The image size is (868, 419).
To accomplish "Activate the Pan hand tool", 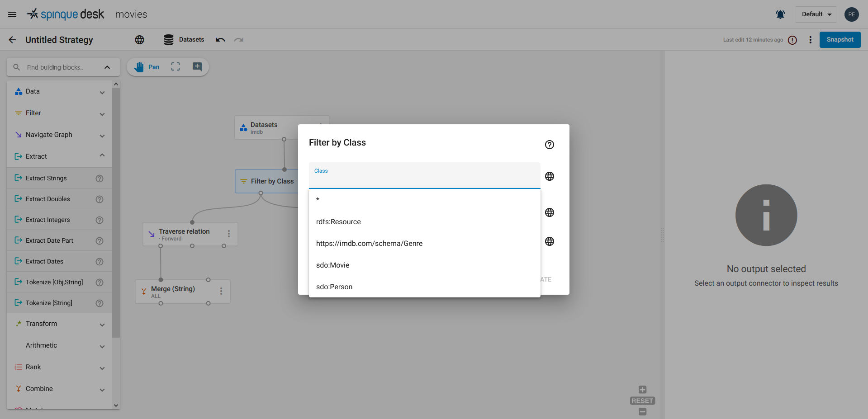I will point(147,67).
